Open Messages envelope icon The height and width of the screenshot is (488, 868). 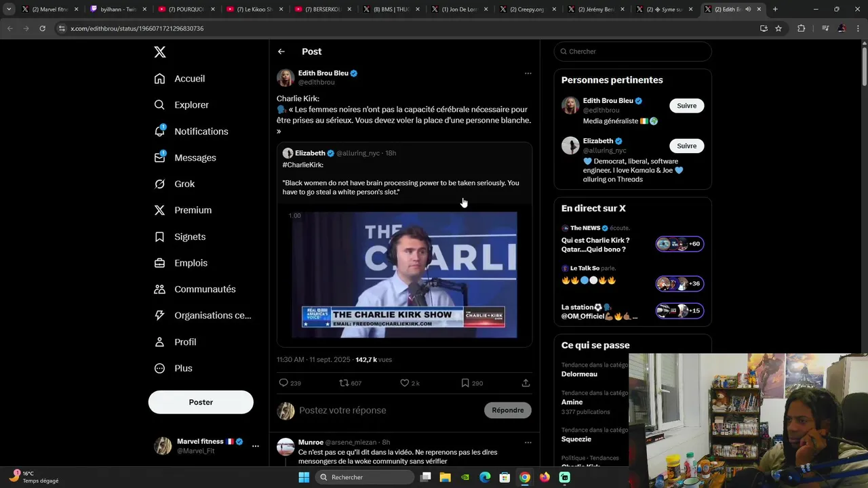click(x=159, y=157)
